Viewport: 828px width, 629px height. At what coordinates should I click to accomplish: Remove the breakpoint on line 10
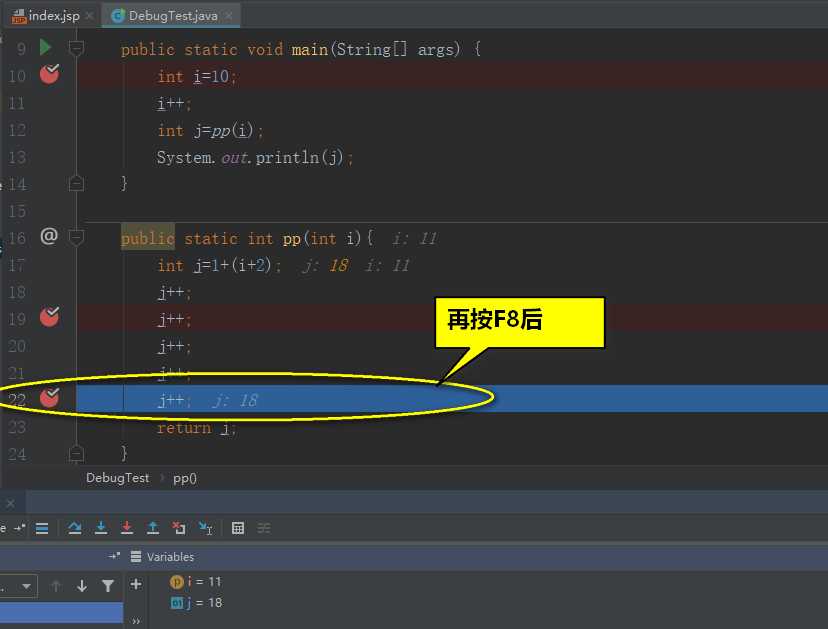(50, 74)
